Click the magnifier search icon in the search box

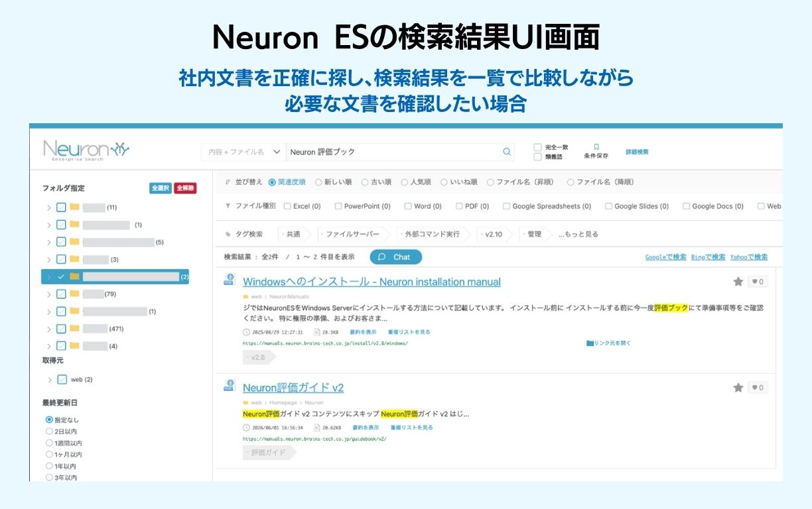507,152
